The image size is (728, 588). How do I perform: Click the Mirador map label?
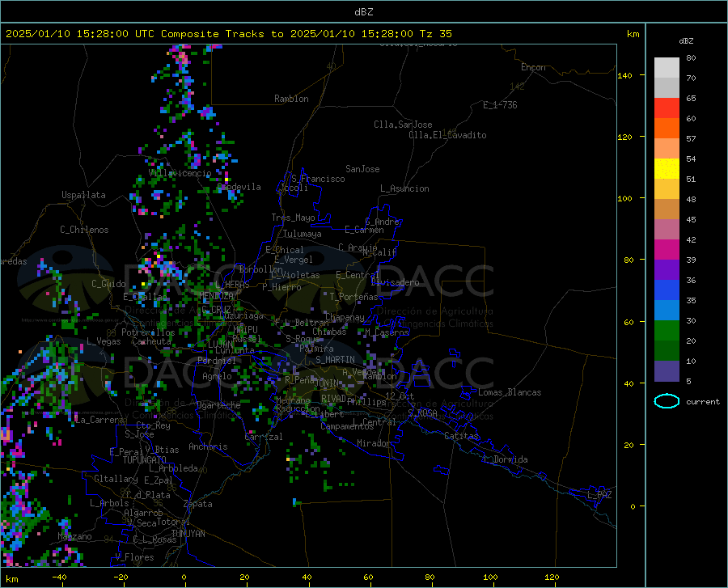(x=374, y=443)
